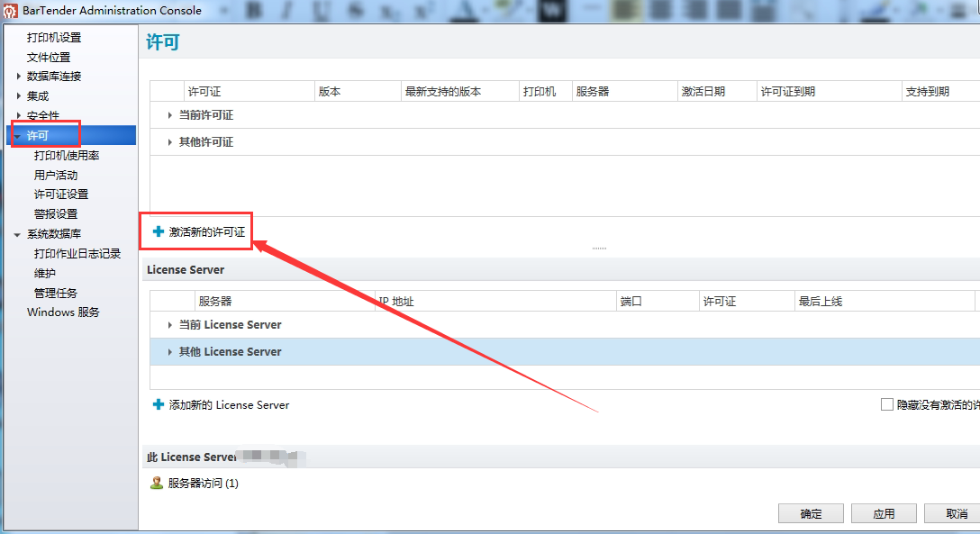The image size is (980, 534).
Task: Click the 应用 button
Action: click(884, 513)
